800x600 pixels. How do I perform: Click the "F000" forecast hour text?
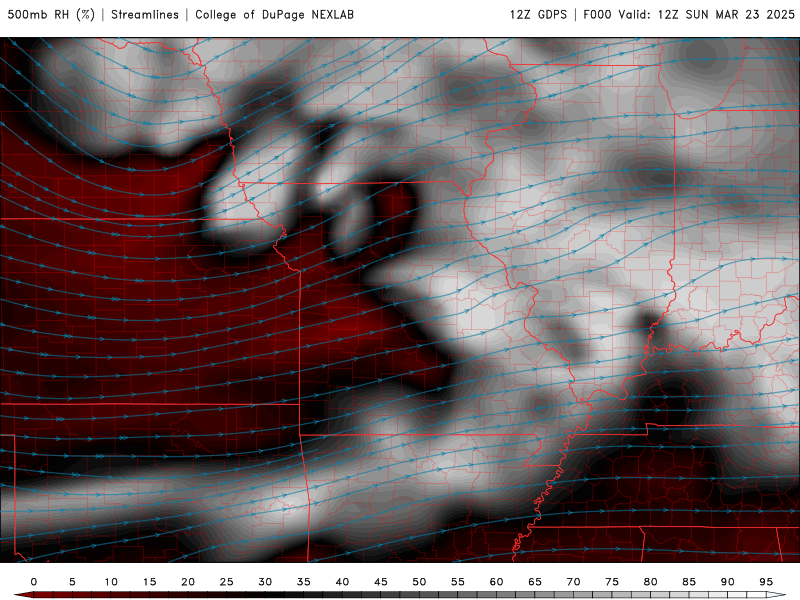point(597,15)
